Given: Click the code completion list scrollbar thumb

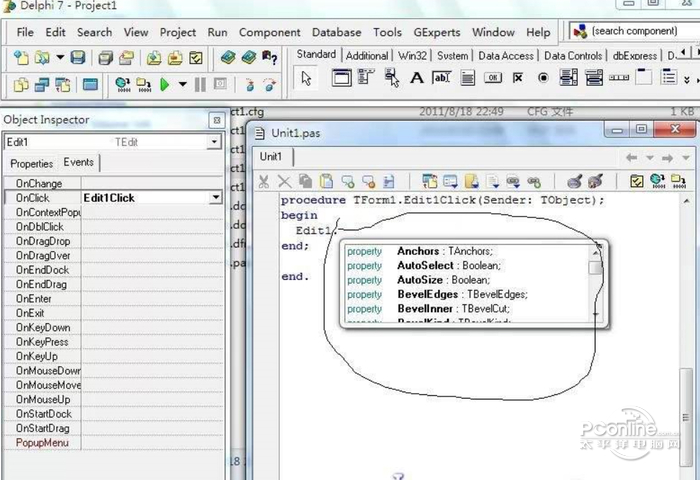Looking at the screenshot, I should pos(595,268).
